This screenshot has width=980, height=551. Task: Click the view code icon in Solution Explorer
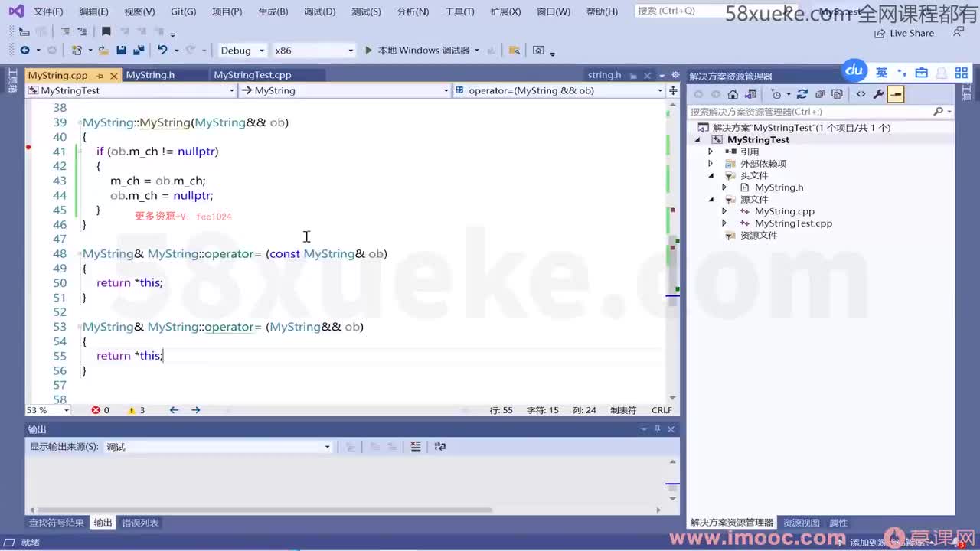pos(861,94)
